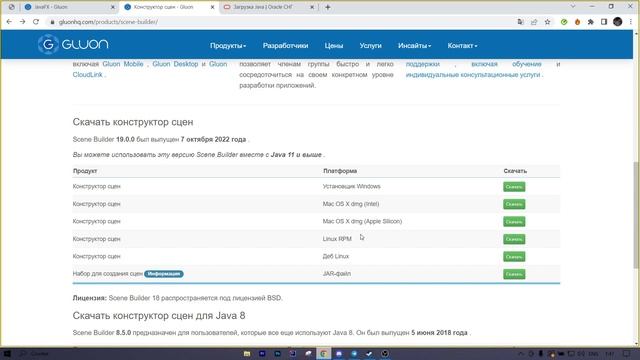Click the Gluon logo
Viewport: 640px width, 360px height.
tap(73, 44)
